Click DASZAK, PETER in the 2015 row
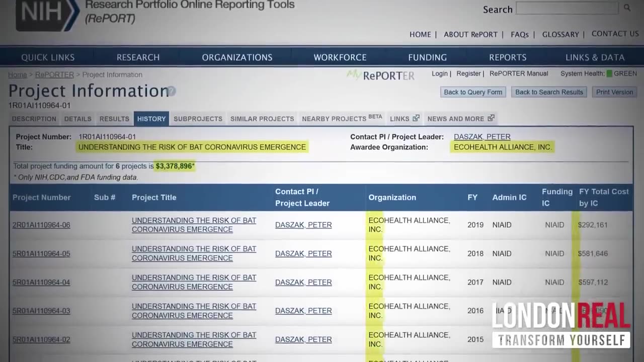The width and height of the screenshot is (644, 362). [x=303, y=339]
